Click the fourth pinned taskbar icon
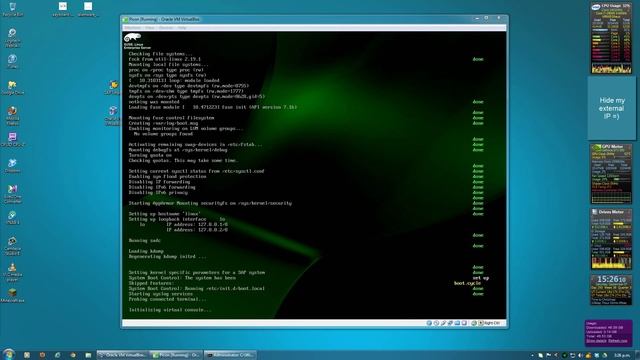 coord(73,355)
